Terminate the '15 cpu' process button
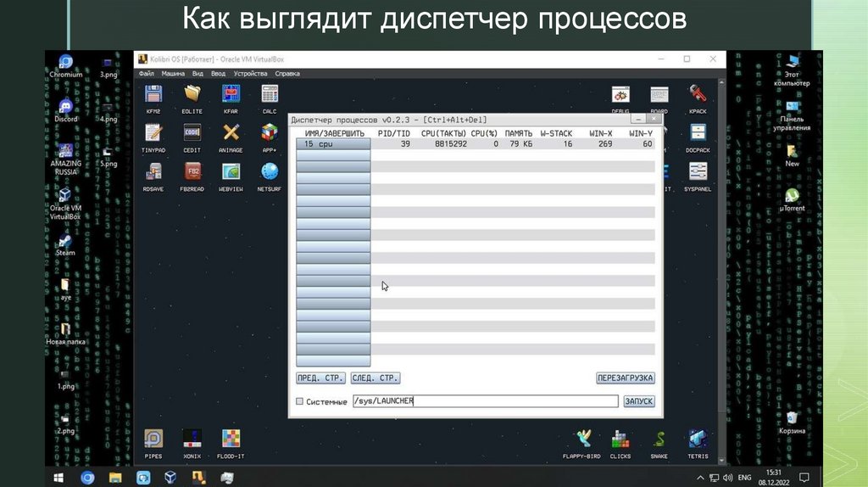 [333, 144]
